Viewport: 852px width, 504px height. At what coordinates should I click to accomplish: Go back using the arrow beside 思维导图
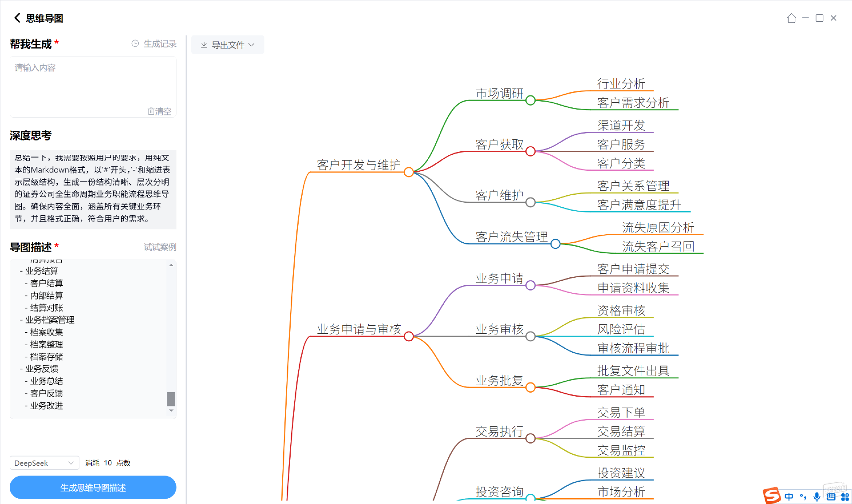pyautogui.click(x=17, y=18)
